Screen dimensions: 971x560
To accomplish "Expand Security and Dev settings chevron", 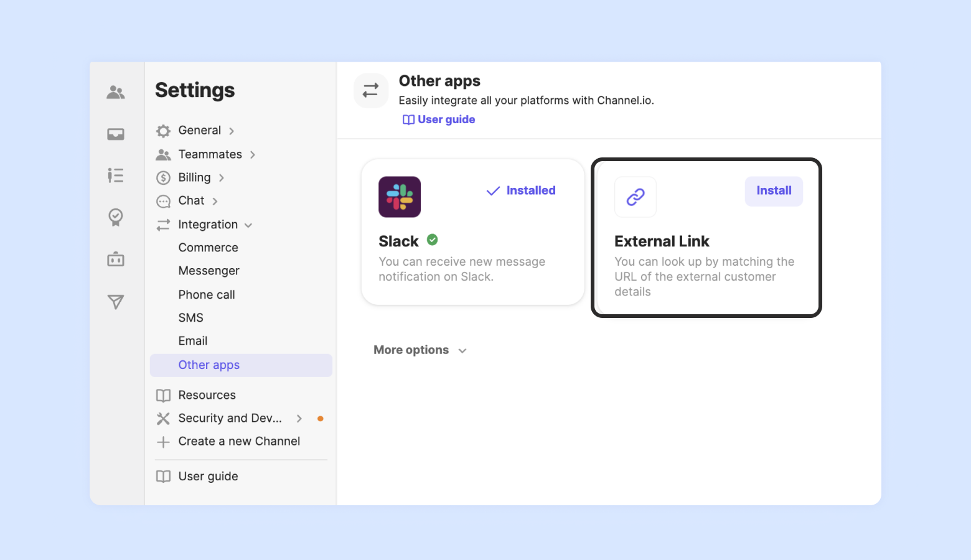I will (299, 419).
